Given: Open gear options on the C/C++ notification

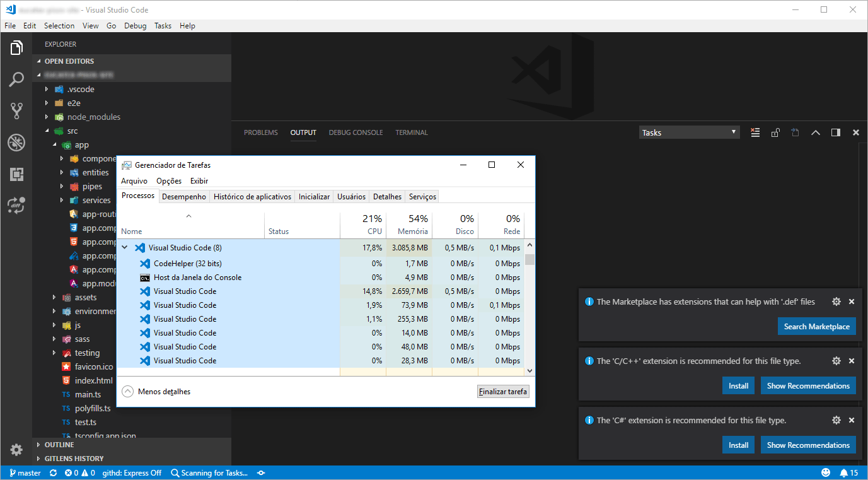Looking at the screenshot, I should pyautogui.click(x=836, y=361).
